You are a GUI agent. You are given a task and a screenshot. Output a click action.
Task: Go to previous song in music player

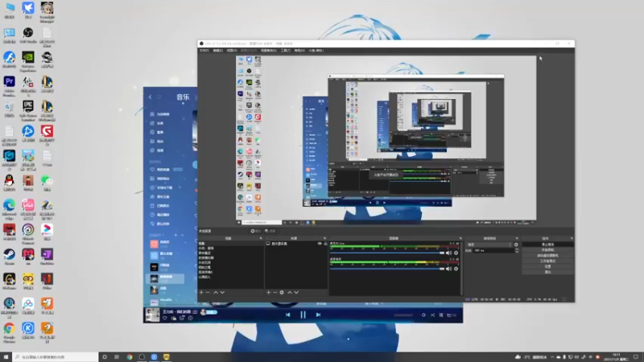288,315
